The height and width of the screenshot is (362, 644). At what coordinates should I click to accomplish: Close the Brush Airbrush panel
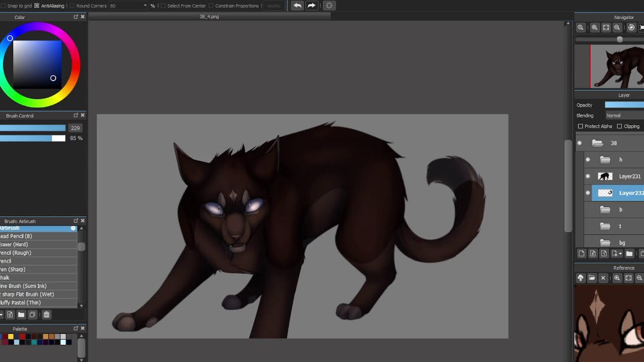tap(83, 221)
